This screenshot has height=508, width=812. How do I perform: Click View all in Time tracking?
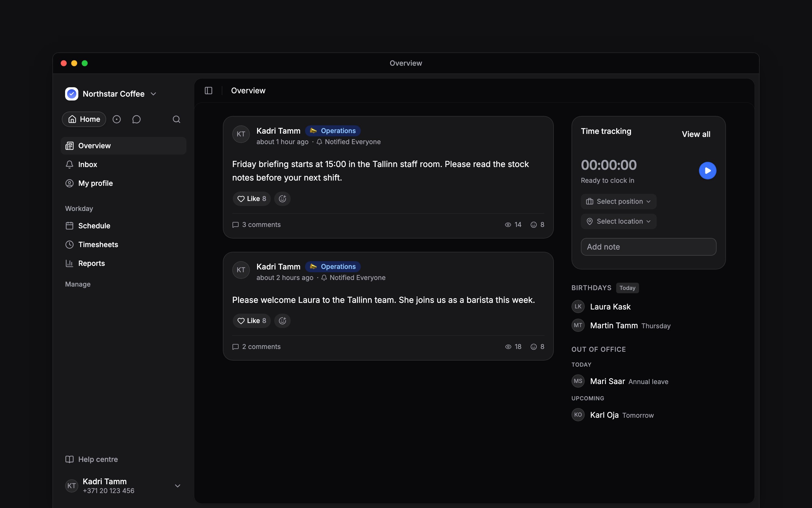(696, 134)
